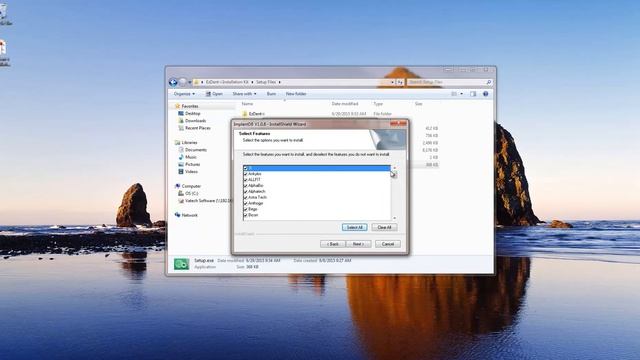Toggle the AlphaBio feature checkbox

click(245, 186)
